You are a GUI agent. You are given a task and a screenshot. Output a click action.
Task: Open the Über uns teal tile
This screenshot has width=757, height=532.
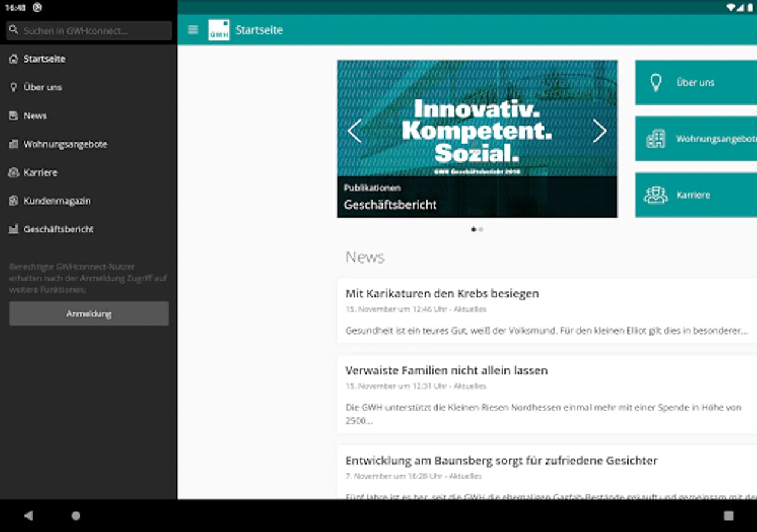pyautogui.click(x=696, y=82)
